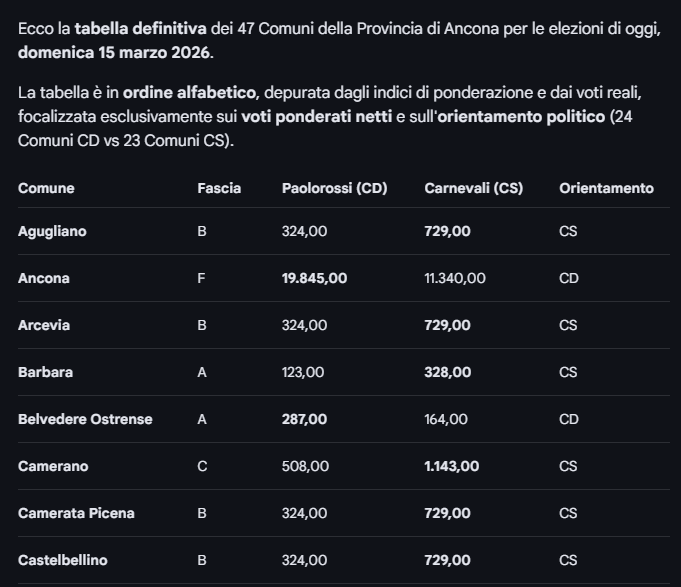Click the Camerata Picena row name

76,513
